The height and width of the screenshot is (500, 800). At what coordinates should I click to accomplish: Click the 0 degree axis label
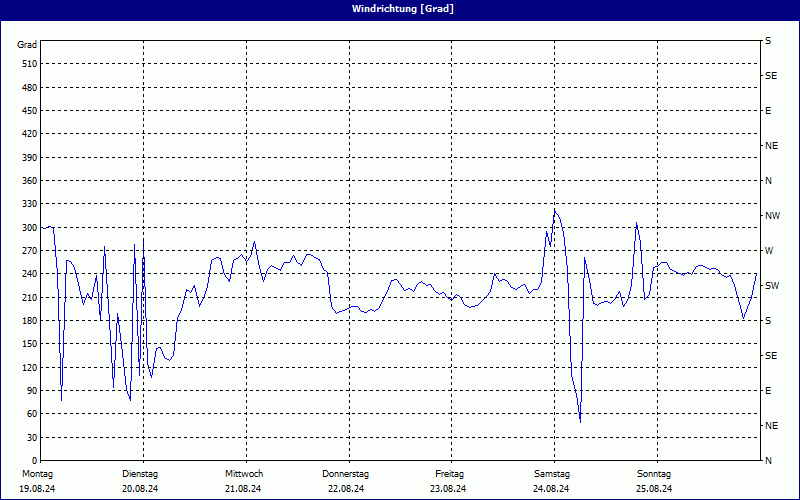pyautogui.click(x=35, y=460)
